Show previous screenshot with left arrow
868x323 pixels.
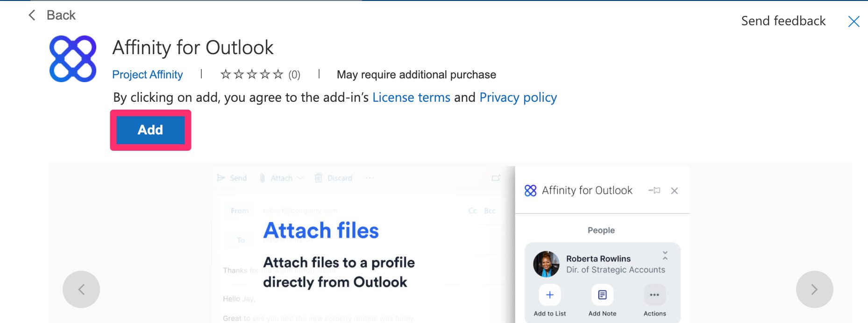click(81, 289)
